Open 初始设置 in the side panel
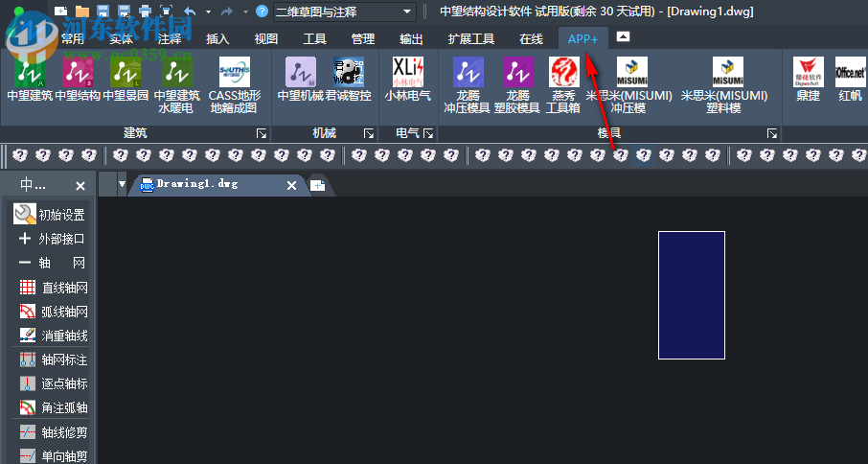Image resolution: width=868 pixels, height=464 pixels. [x=49, y=215]
